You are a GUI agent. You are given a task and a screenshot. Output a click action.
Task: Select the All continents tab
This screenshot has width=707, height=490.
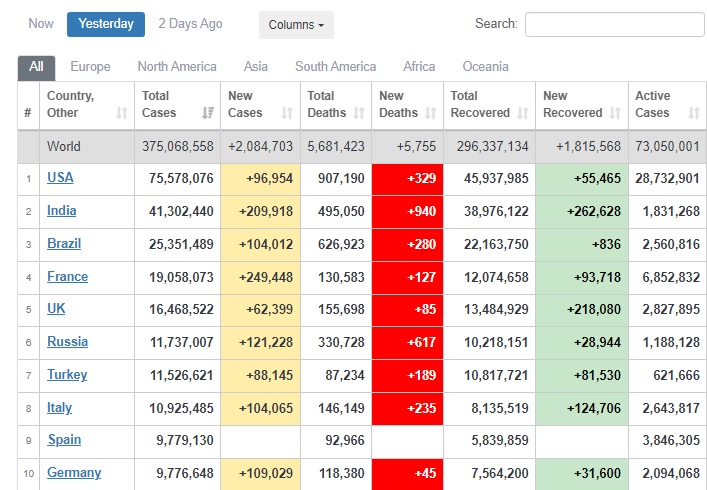point(36,67)
